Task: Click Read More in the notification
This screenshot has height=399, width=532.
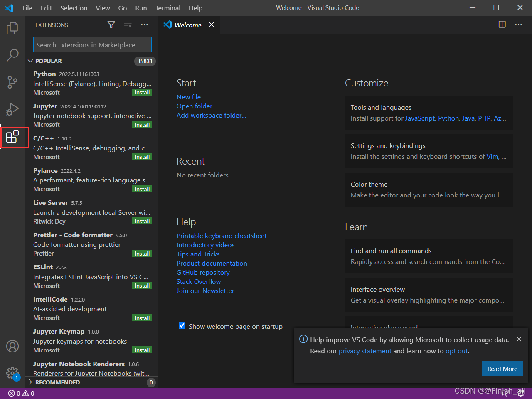Action: (502, 369)
